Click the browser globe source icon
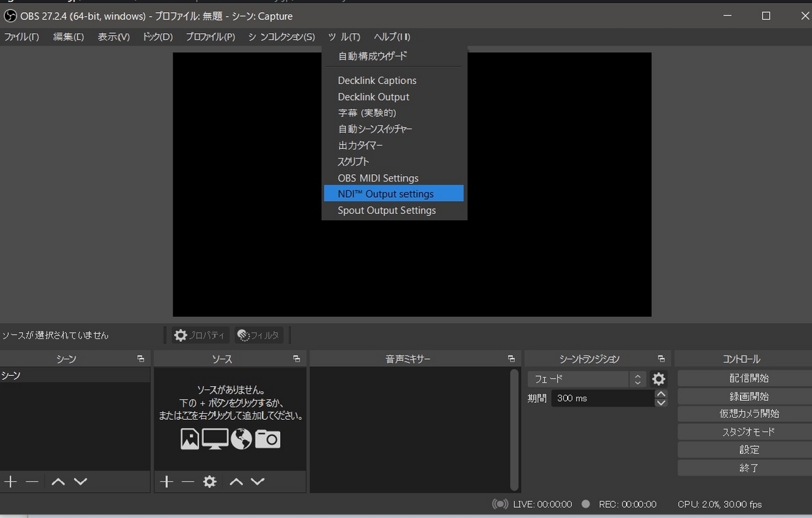The width and height of the screenshot is (812, 518). (x=241, y=439)
